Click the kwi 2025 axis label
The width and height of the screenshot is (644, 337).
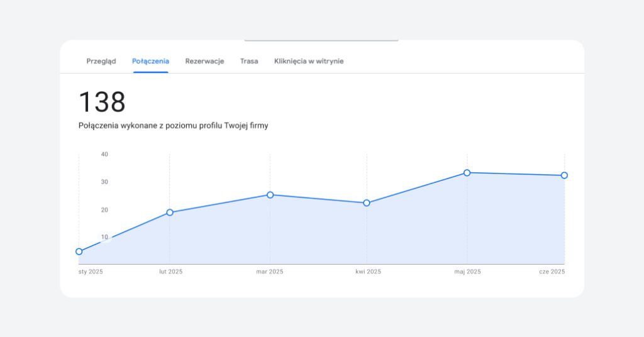pyautogui.click(x=368, y=272)
